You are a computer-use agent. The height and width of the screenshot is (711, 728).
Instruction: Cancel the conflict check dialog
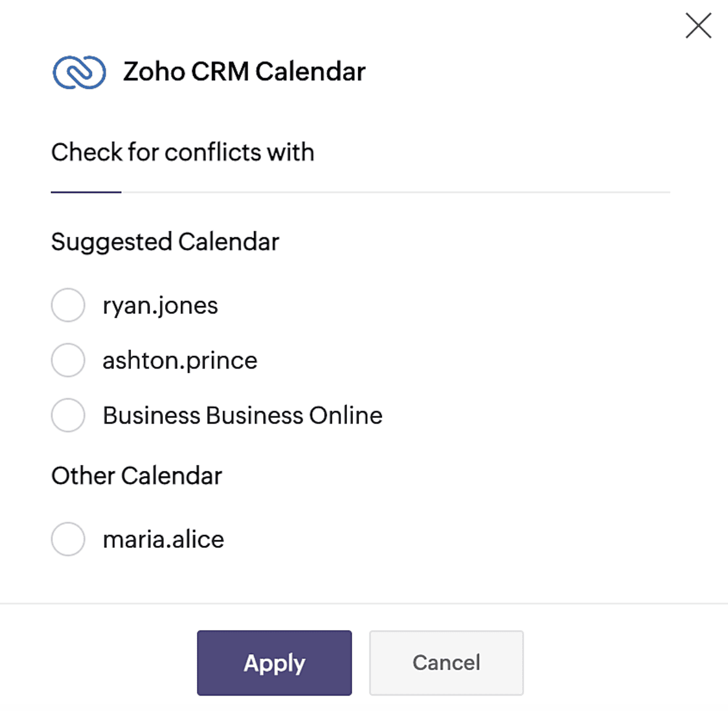(x=446, y=663)
